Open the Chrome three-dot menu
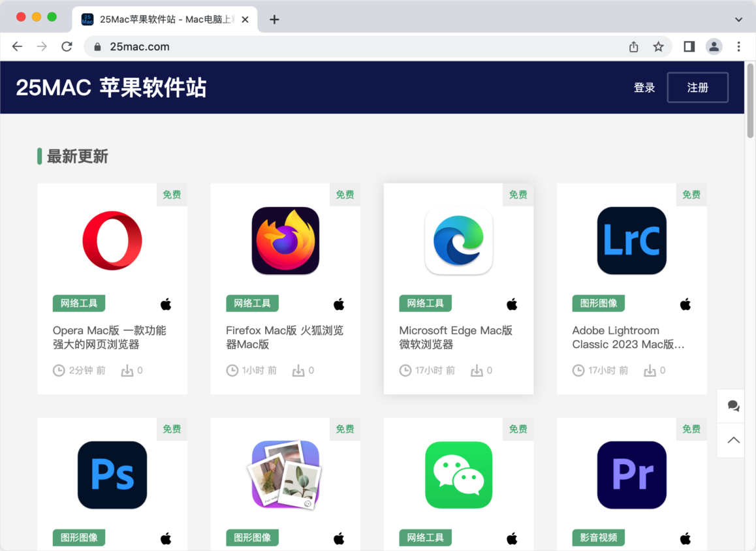This screenshot has width=756, height=551. click(738, 46)
